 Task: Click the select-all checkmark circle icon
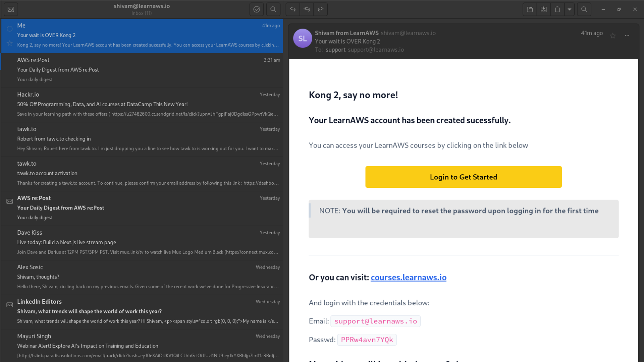(x=257, y=9)
